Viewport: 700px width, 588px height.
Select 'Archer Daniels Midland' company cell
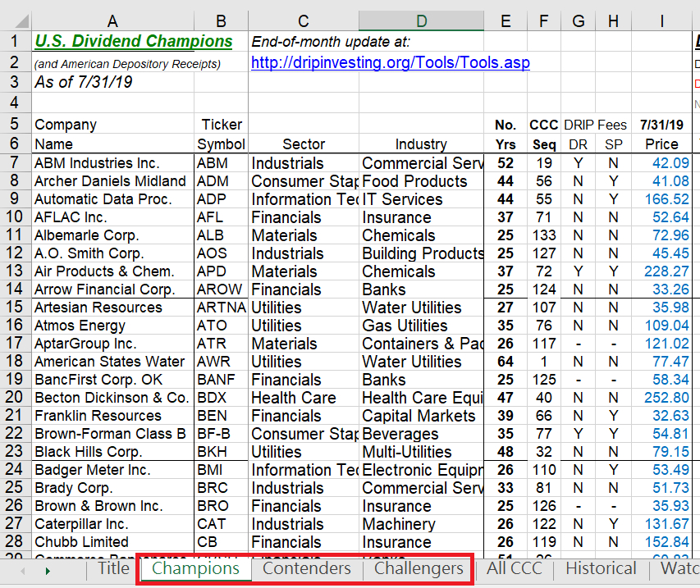point(113,181)
